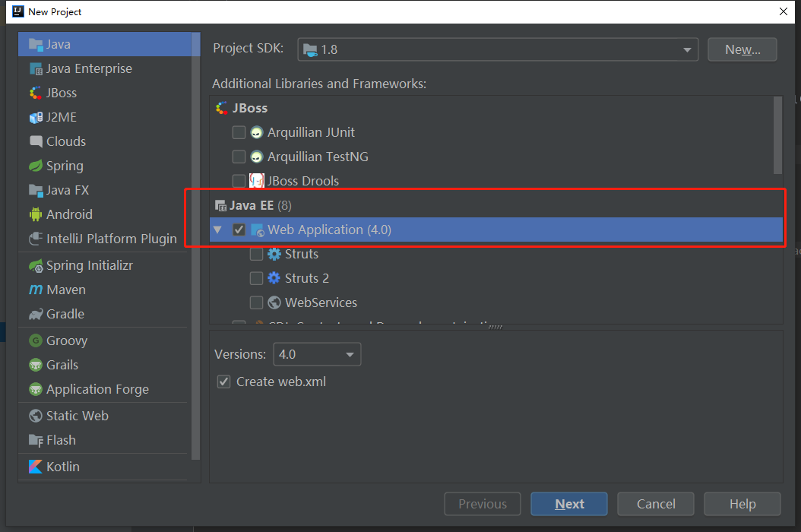
Task: Click the JBoss icon in left list
Action: pos(36,93)
